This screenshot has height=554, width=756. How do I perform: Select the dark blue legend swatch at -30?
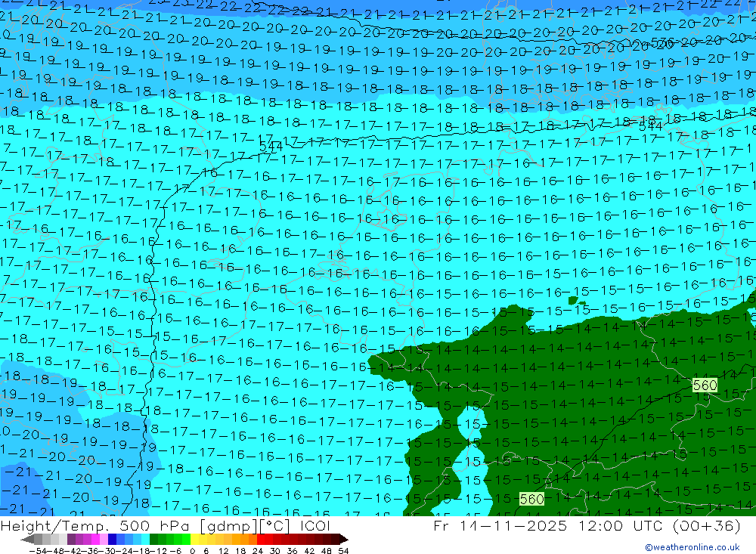click(112, 539)
